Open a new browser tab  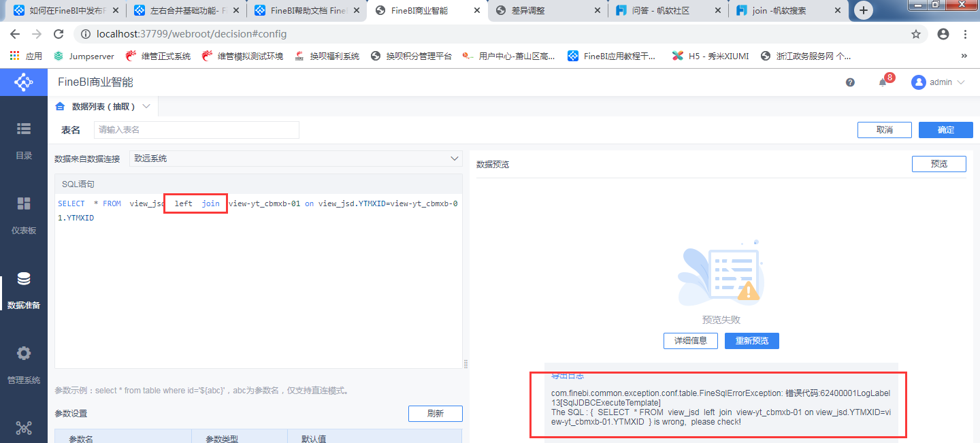[x=864, y=10]
